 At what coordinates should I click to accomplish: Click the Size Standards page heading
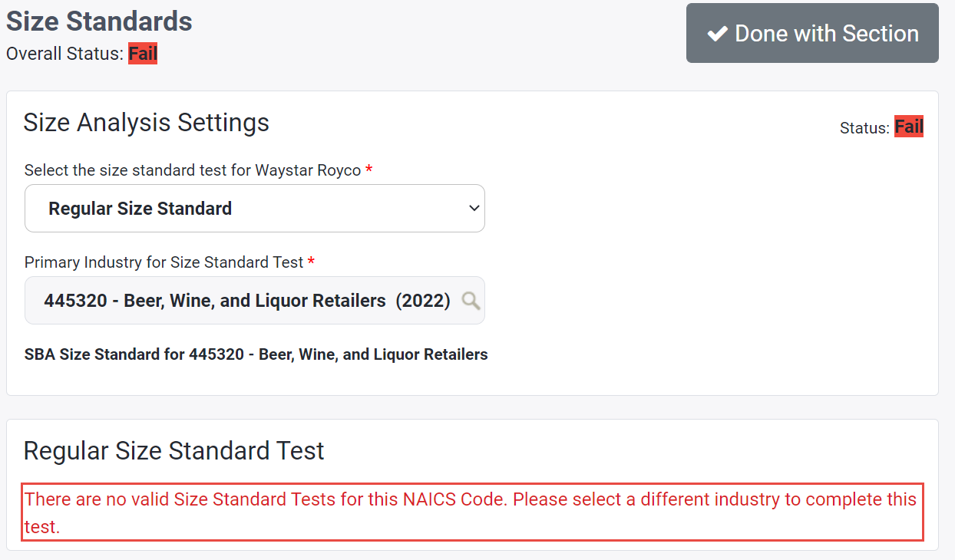[x=100, y=21]
